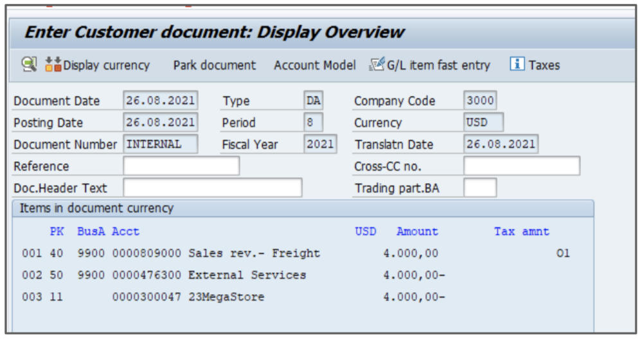Click the Taxes info icon
Image resolution: width=644 pixels, height=339 pixels.
[517, 64]
